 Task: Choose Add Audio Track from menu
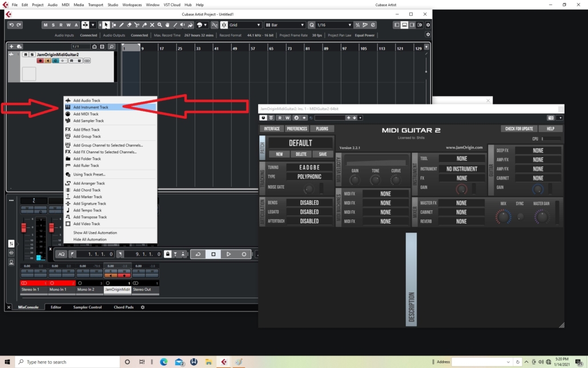pyautogui.click(x=110, y=100)
